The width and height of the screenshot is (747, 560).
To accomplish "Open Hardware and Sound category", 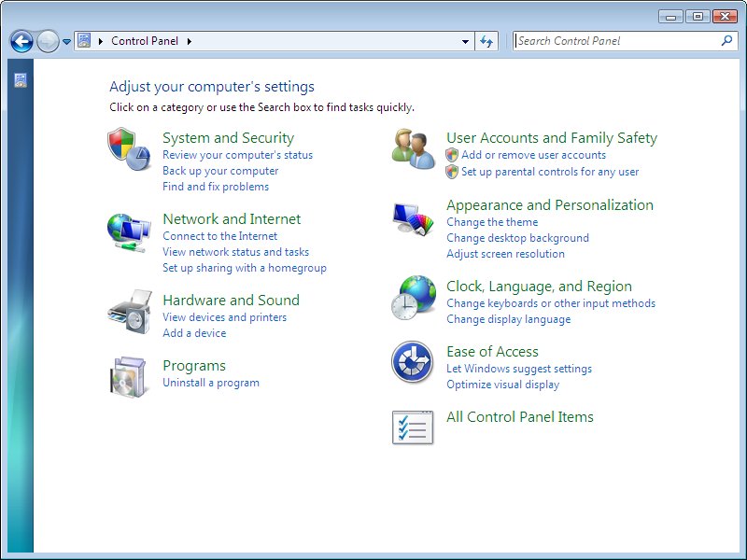I will click(231, 300).
